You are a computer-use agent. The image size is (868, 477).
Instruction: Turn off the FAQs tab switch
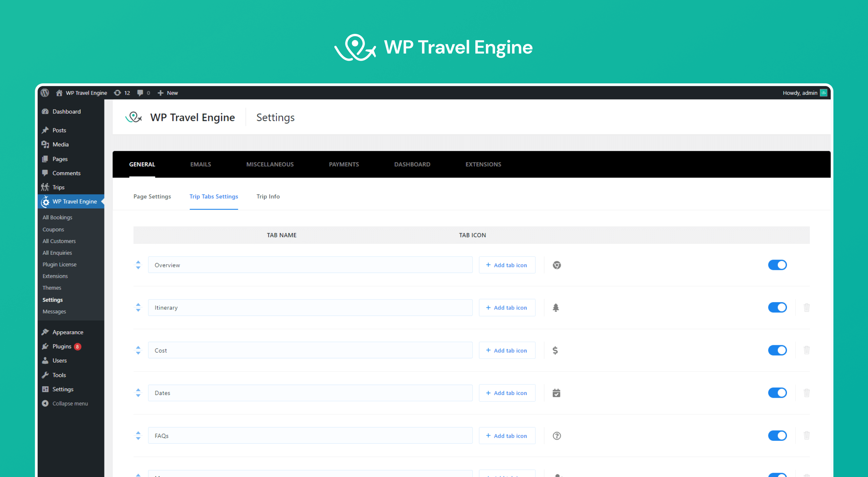click(777, 436)
